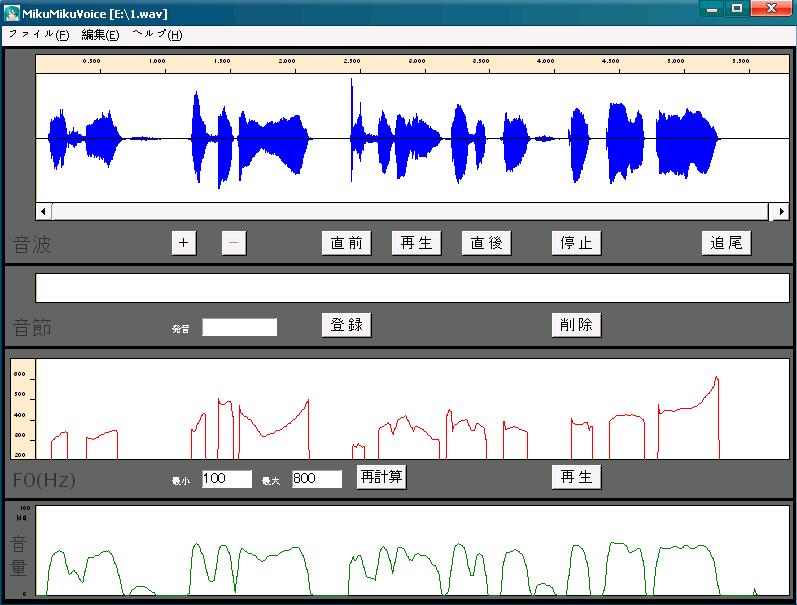Click the 再計算 recalculate button
The image size is (797, 605).
pyautogui.click(x=381, y=477)
